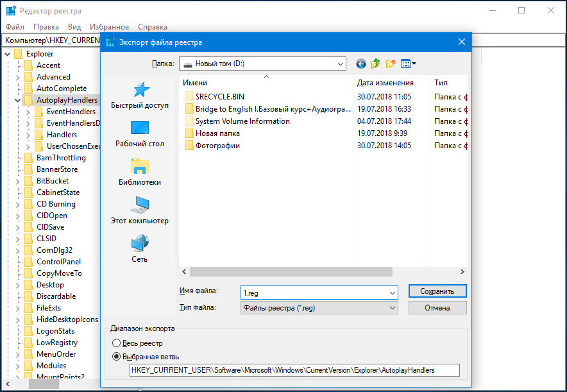Open the Имя файла dropdown arrow
The height and width of the screenshot is (392, 567).
(x=393, y=293)
